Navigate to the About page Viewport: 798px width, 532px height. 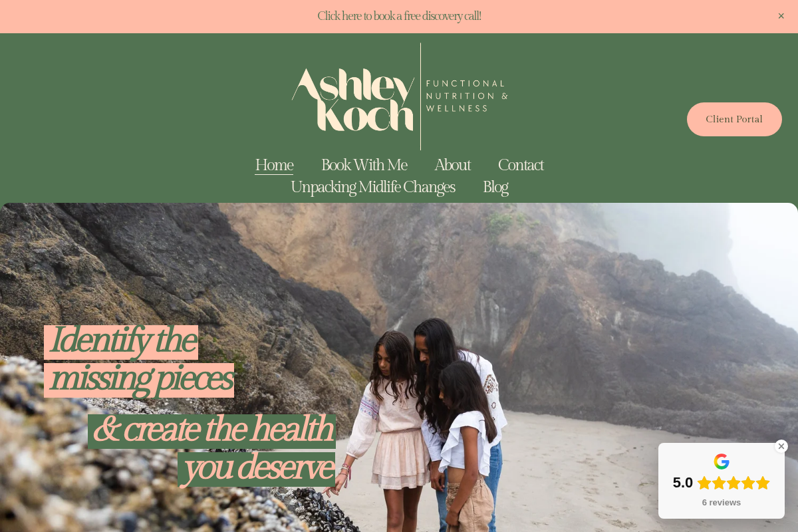453,165
